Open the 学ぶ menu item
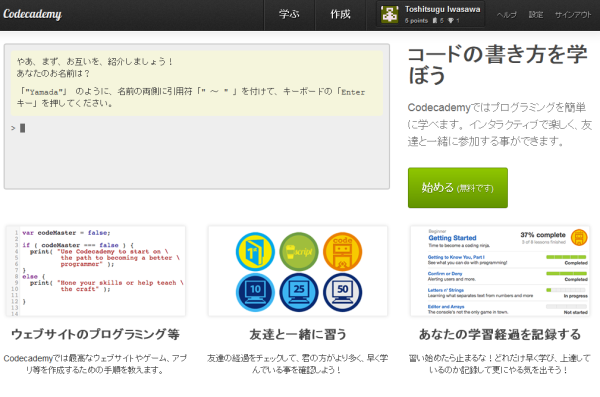Screen dimensions: 600x397 (289, 15)
